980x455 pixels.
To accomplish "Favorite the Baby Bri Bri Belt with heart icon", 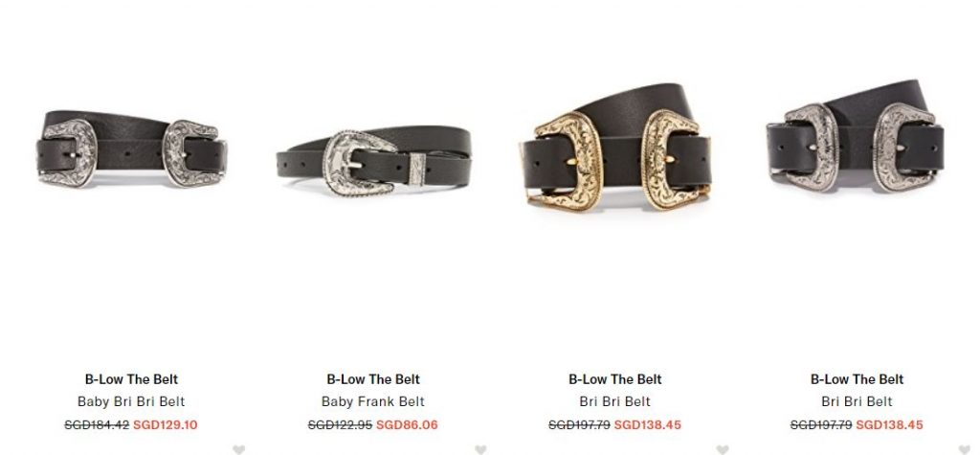I will click(238, 449).
